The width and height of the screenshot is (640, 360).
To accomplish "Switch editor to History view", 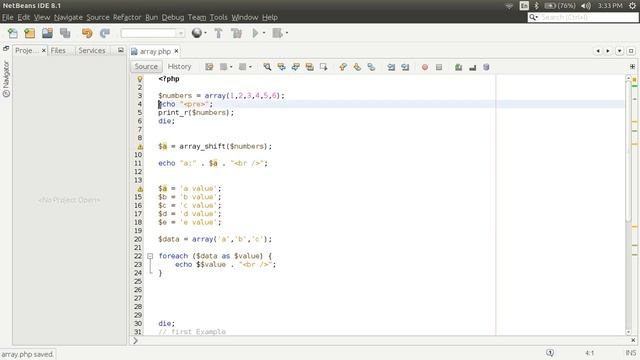I will (180, 67).
